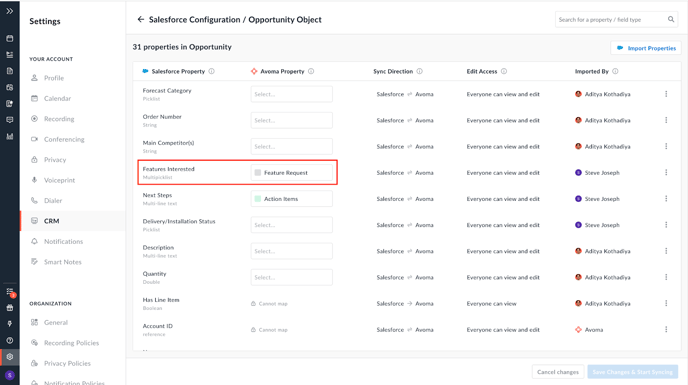Screen dimensions: 688x385
Task: Click Steve Joseph in Next Steps row
Action: point(602,198)
